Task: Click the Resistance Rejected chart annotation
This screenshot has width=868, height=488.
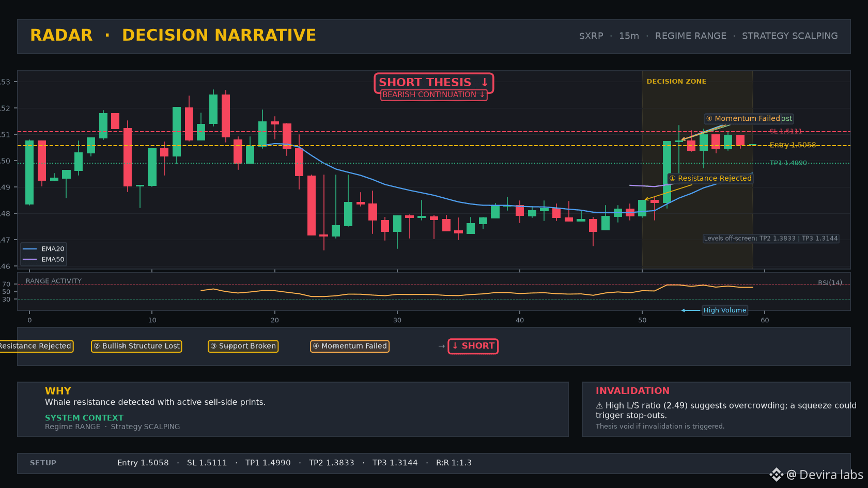Action: [710, 178]
